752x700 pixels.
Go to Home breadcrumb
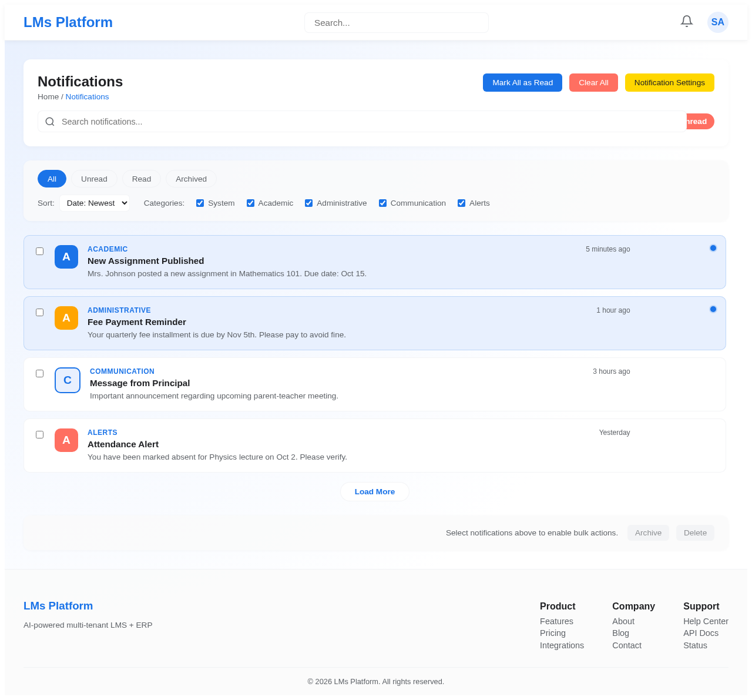pos(48,97)
